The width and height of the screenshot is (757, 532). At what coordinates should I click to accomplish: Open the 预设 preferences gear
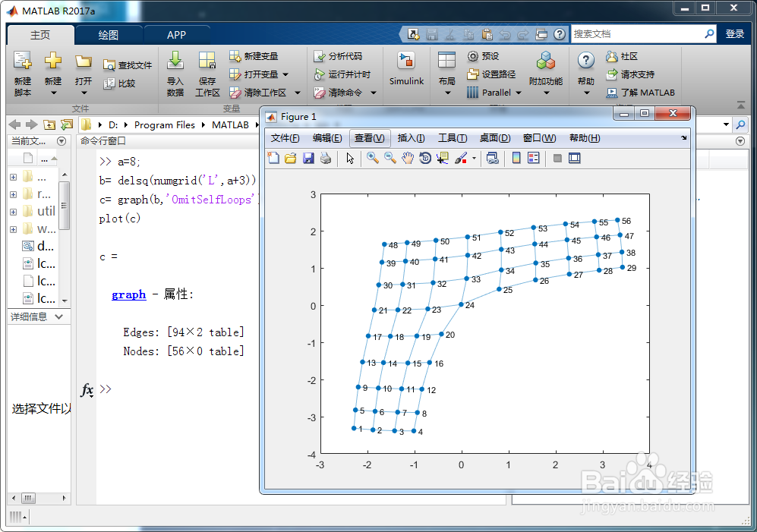point(483,56)
